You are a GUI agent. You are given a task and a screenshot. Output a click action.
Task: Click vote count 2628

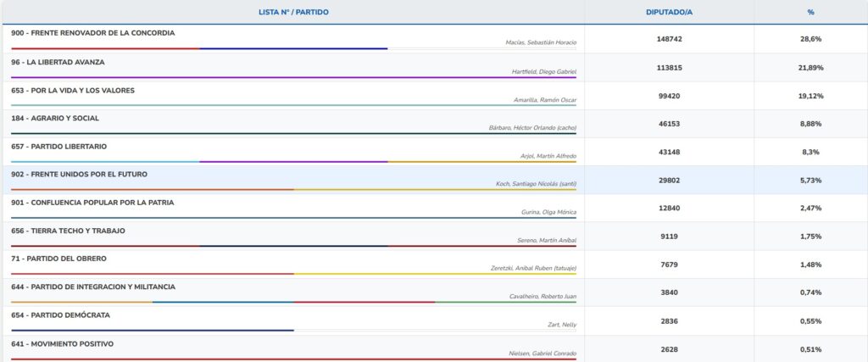coord(670,350)
